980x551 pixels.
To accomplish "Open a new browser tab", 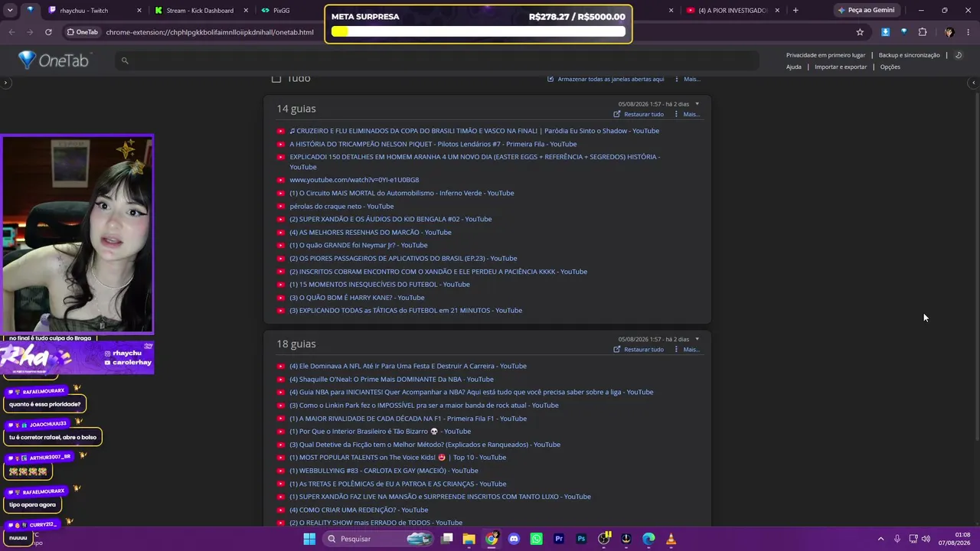I will (x=795, y=11).
